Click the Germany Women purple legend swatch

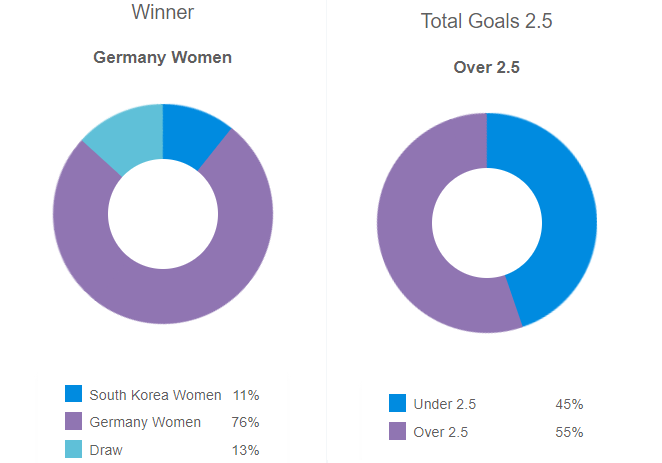(73, 422)
